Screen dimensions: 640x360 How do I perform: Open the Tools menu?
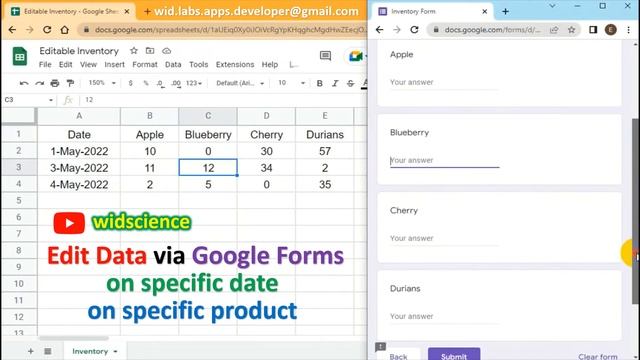click(x=198, y=64)
